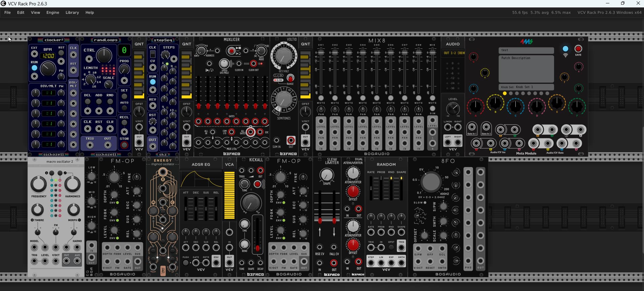Image resolution: width=644 pixels, height=291 pixels.
Task: Click the ADSR EG ATT slider
Action: 186,209
